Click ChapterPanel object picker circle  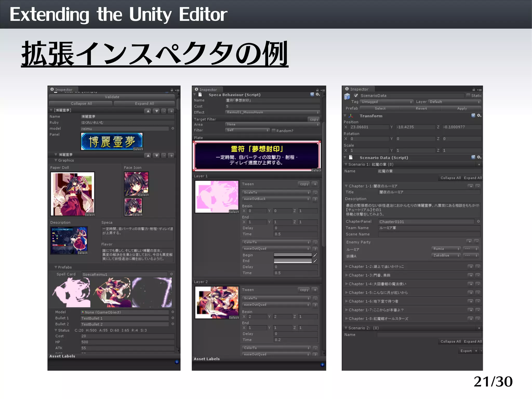pyautogui.click(x=478, y=221)
